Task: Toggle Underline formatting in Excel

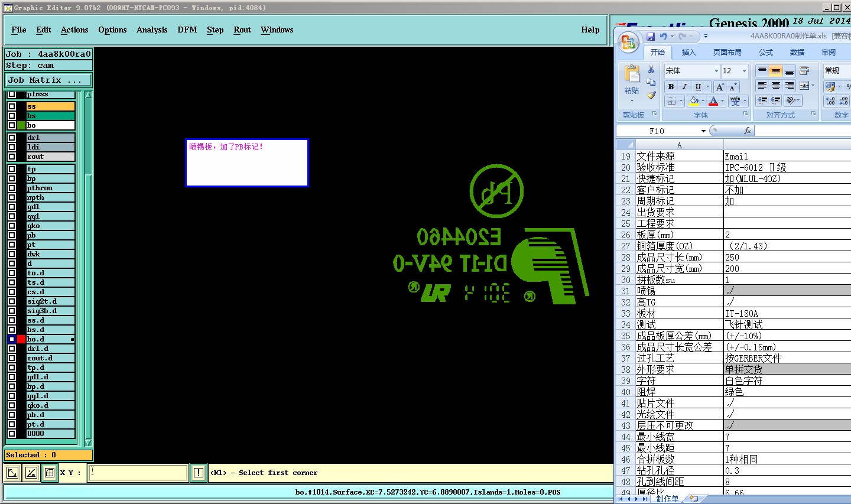Action: (x=698, y=87)
